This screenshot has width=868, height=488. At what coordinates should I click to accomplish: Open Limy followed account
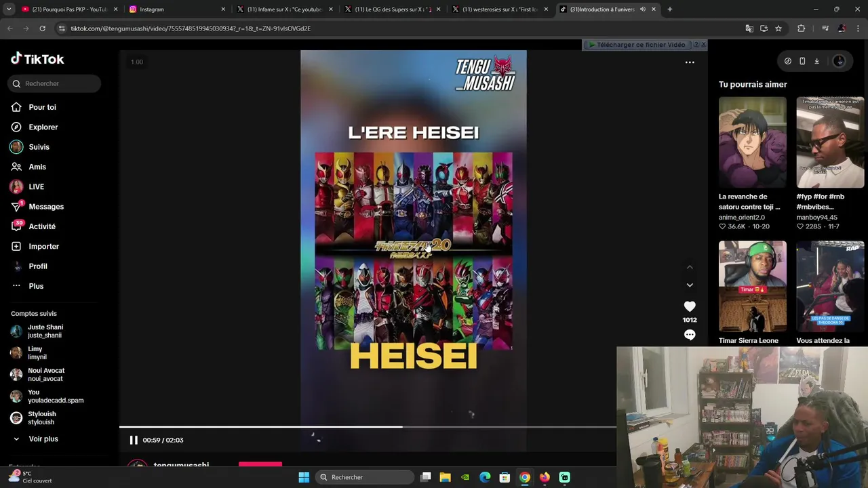click(x=37, y=353)
